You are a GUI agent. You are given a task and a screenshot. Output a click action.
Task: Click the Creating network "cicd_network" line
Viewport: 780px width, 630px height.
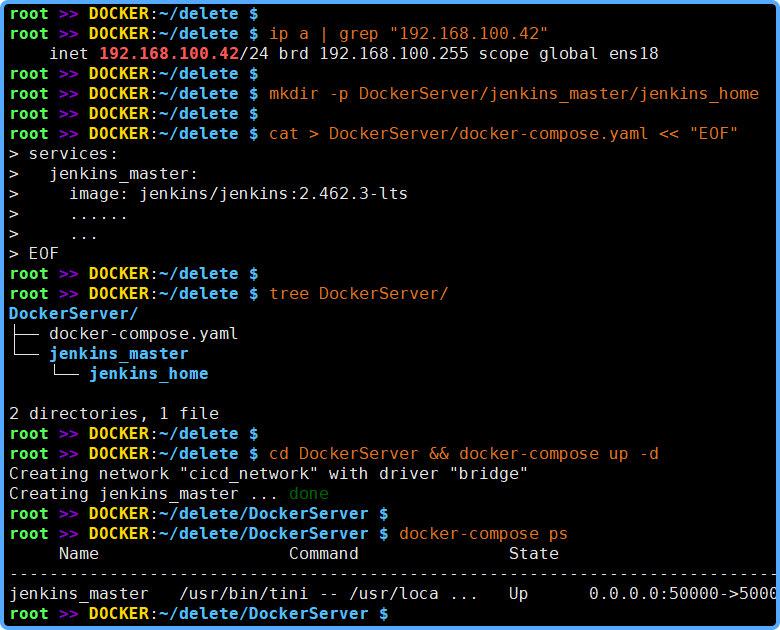pos(268,474)
